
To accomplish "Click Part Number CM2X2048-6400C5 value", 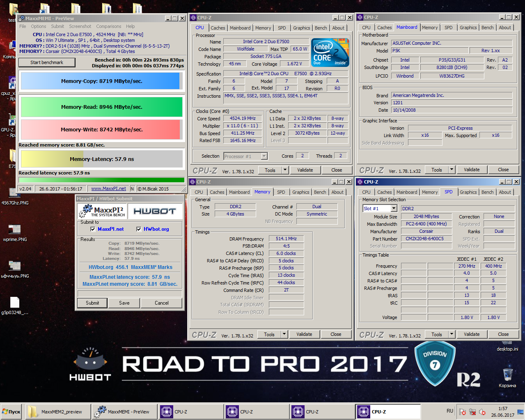I will 426,239.
